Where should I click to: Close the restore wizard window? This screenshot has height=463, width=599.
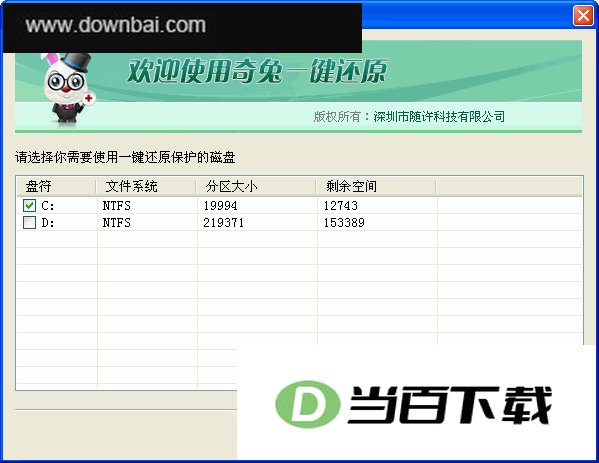tap(583, 16)
